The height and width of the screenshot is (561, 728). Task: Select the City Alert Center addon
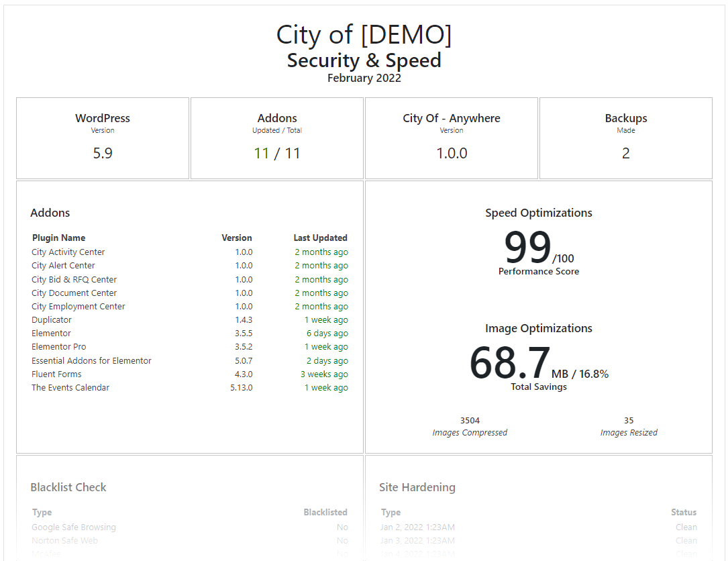pyautogui.click(x=63, y=265)
